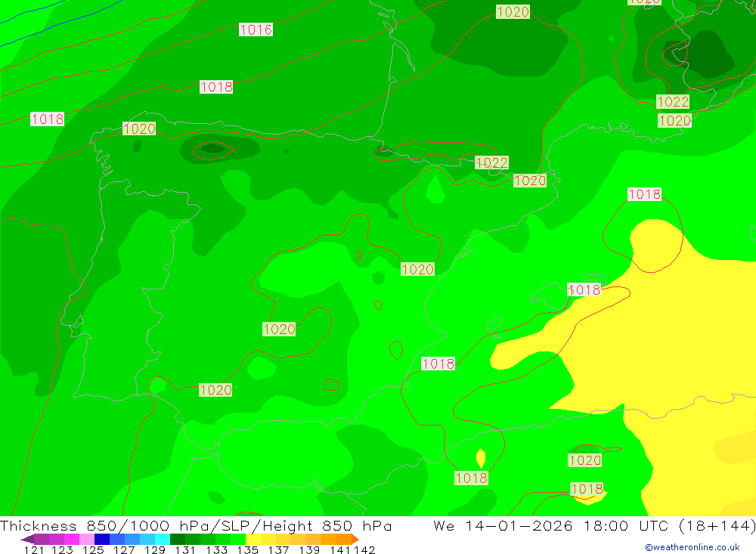Pick the bright magenta legend swatch
The width and height of the screenshot is (756, 554).
tap(71, 539)
